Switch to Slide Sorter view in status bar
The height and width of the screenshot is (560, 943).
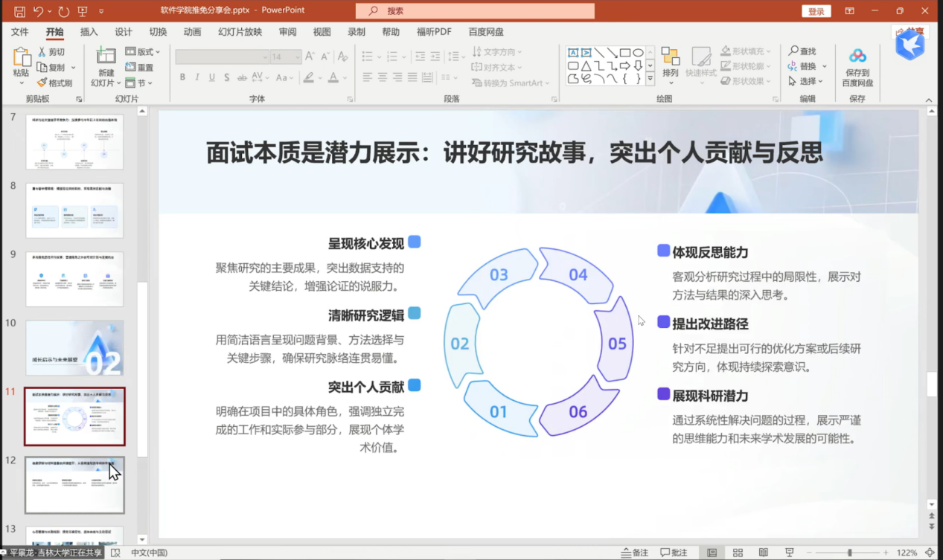[738, 553]
